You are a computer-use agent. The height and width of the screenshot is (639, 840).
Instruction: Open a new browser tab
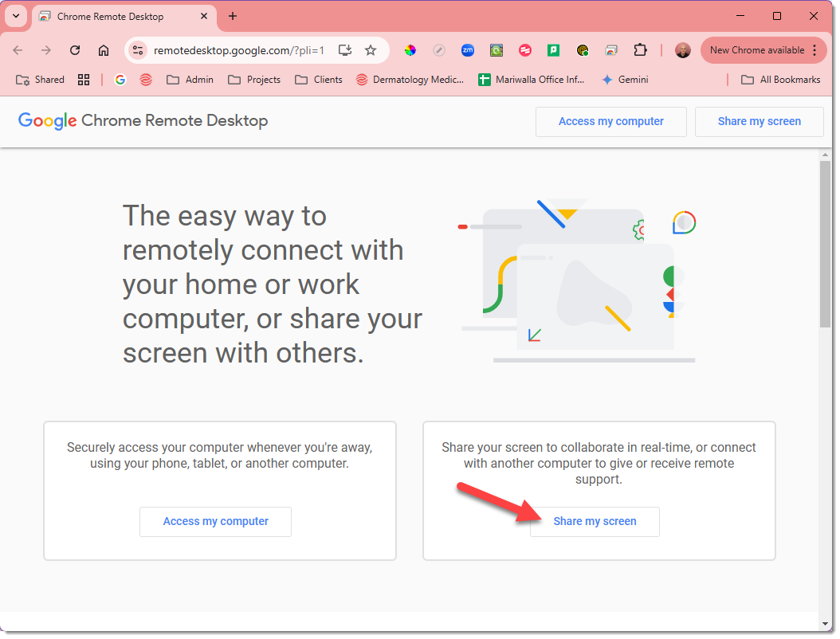coord(233,17)
